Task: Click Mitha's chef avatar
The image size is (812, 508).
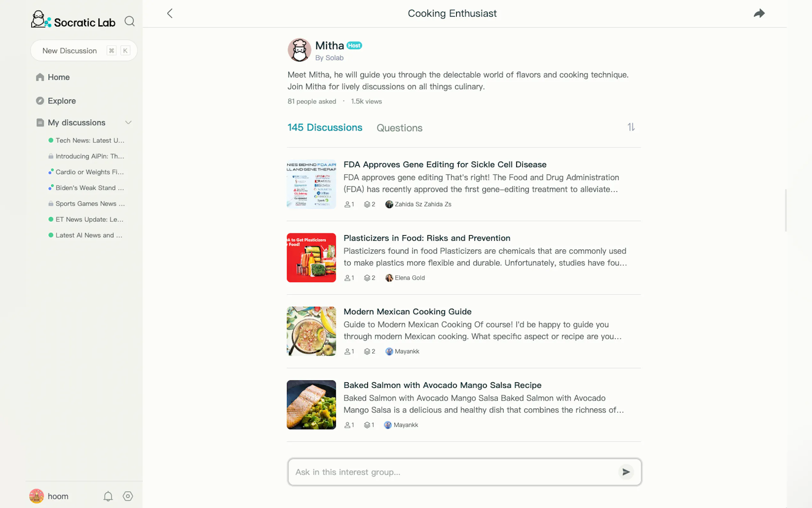Action: [300, 50]
